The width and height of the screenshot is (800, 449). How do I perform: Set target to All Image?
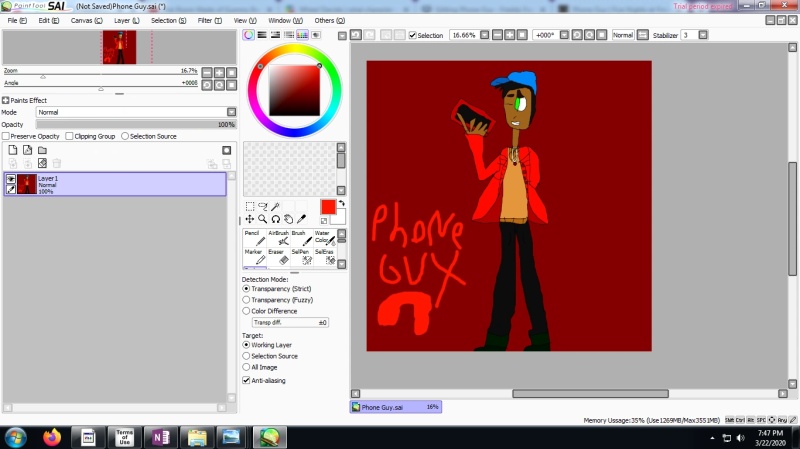coord(246,367)
